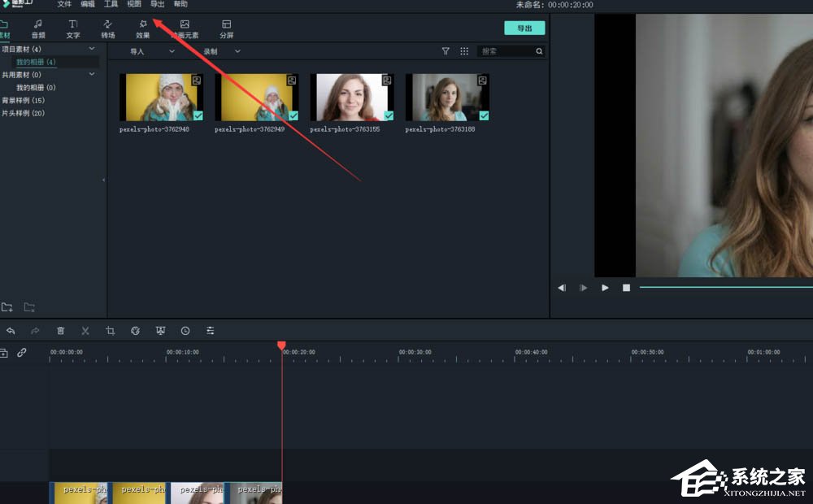The image size is (813, 504).
Task: Select 背景样例 (15) item
Action: click(x=24, y=100)
